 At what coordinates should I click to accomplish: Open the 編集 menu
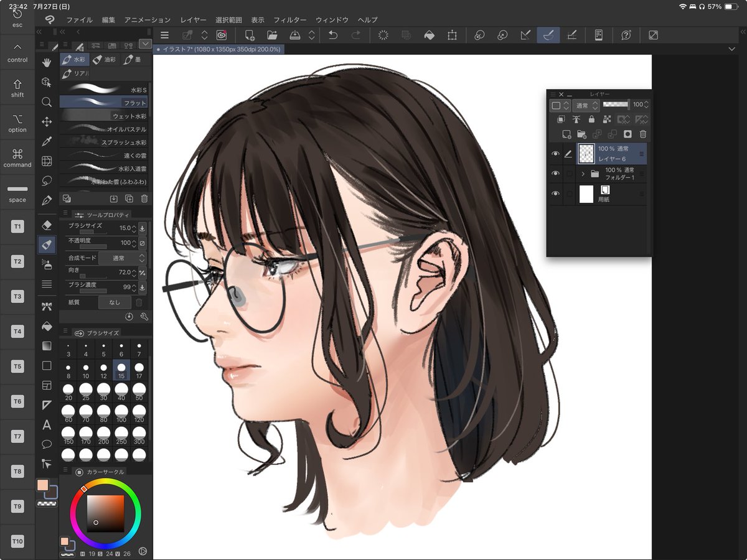click(108, 20)
